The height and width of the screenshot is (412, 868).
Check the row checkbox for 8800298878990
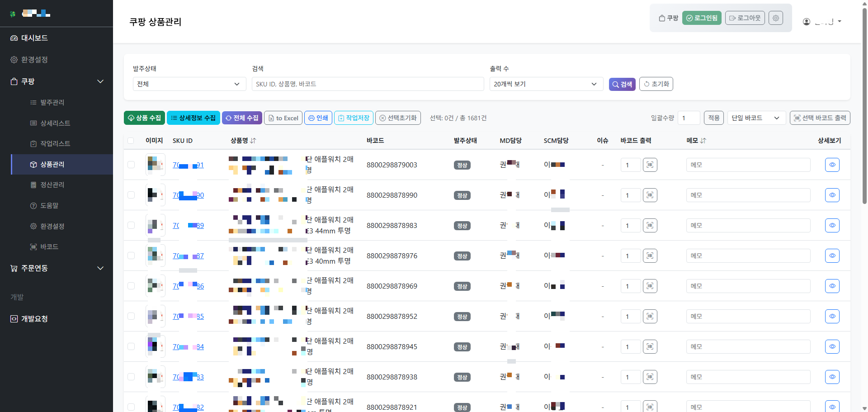131,195
